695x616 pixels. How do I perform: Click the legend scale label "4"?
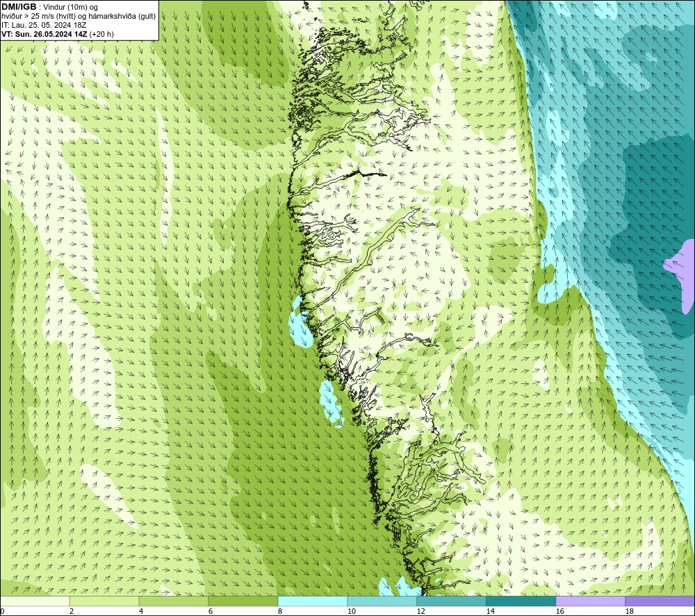tap(141, 612)
